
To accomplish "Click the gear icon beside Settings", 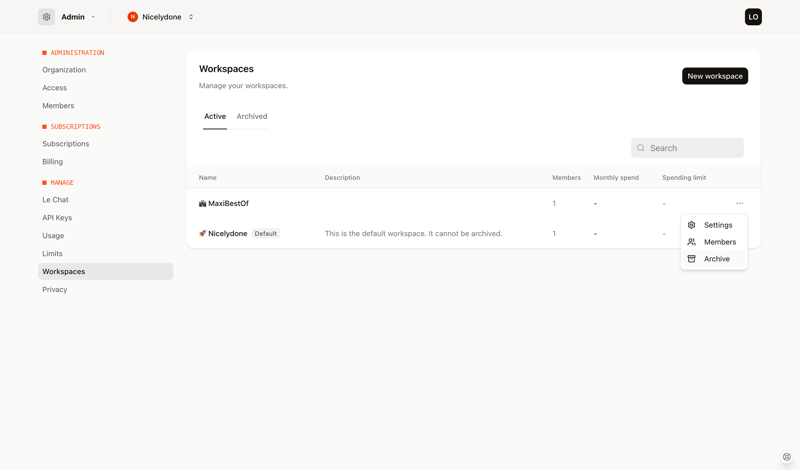I will (x=692, y=225).
